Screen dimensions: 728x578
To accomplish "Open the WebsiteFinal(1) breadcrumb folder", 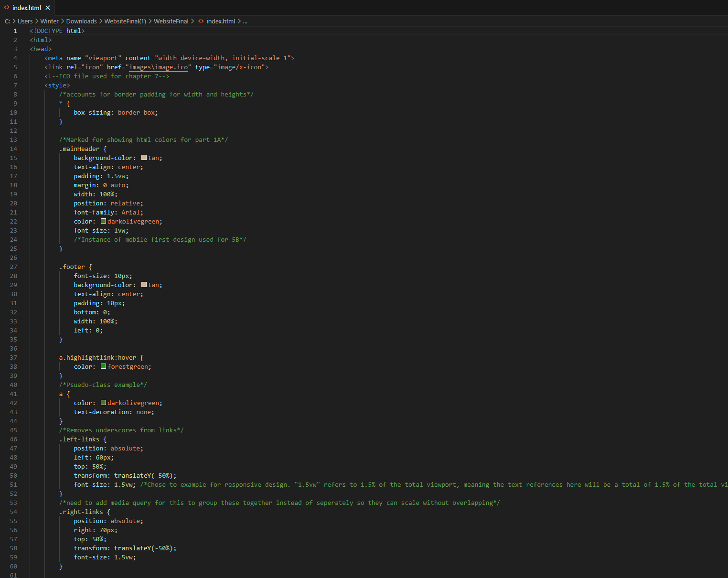I will tap(125, 21).
